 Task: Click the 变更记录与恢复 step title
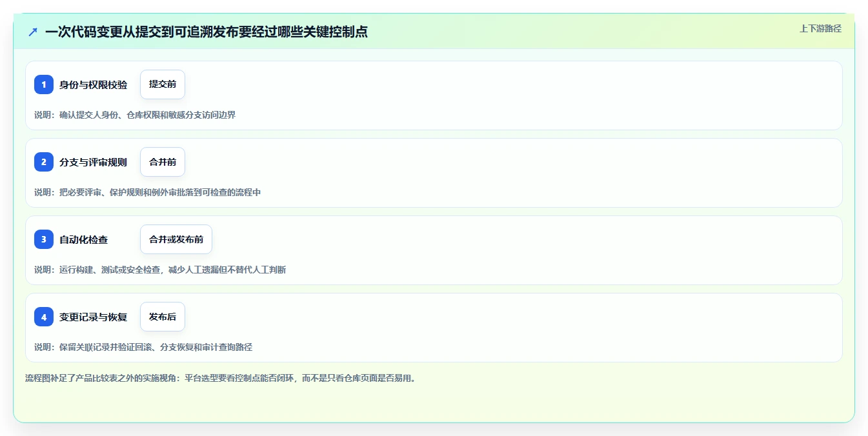pos(94,317)
